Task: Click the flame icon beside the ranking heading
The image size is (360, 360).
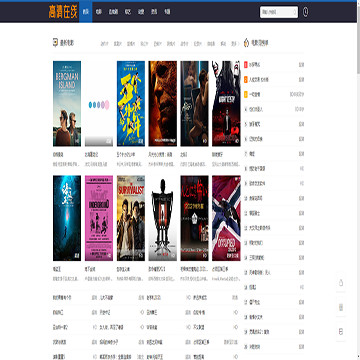Action: (x=246, y=43)
